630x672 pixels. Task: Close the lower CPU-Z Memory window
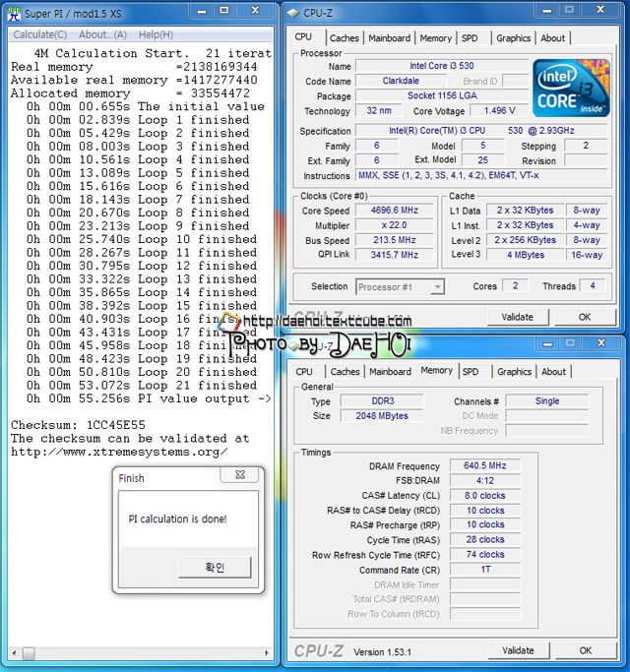point(601,343)
